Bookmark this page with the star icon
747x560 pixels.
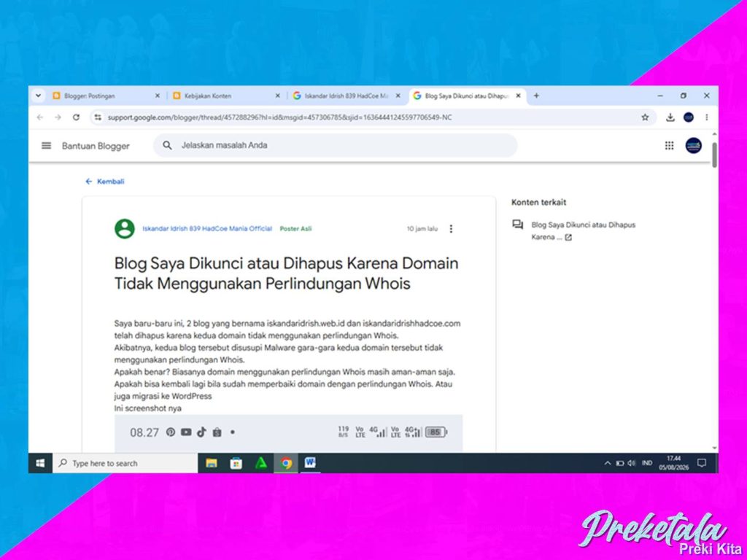pos(645,117)
